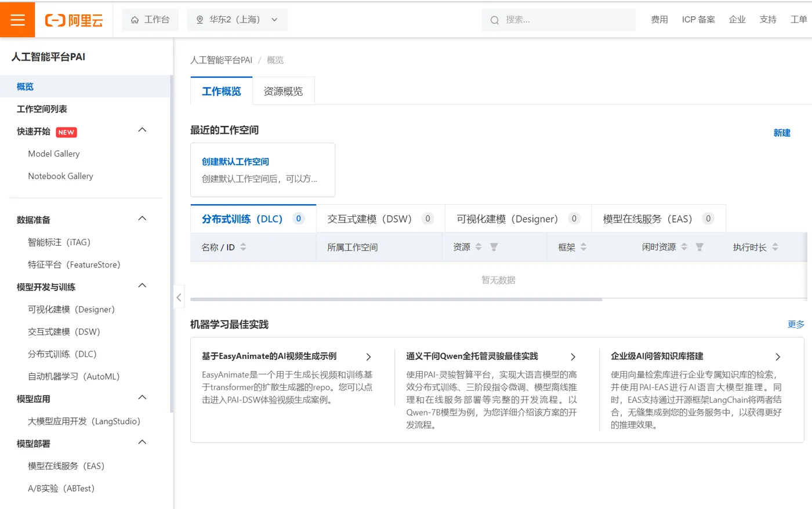
Task: Switch to 模型在线服务（EAS） tab
Action: click(x=658, y=219)
